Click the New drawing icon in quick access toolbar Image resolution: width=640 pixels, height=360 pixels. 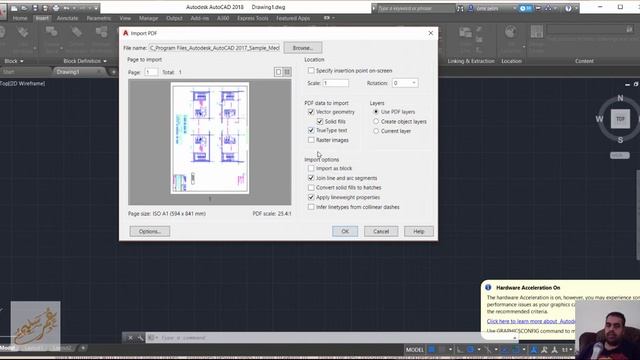tap(14, 8)
